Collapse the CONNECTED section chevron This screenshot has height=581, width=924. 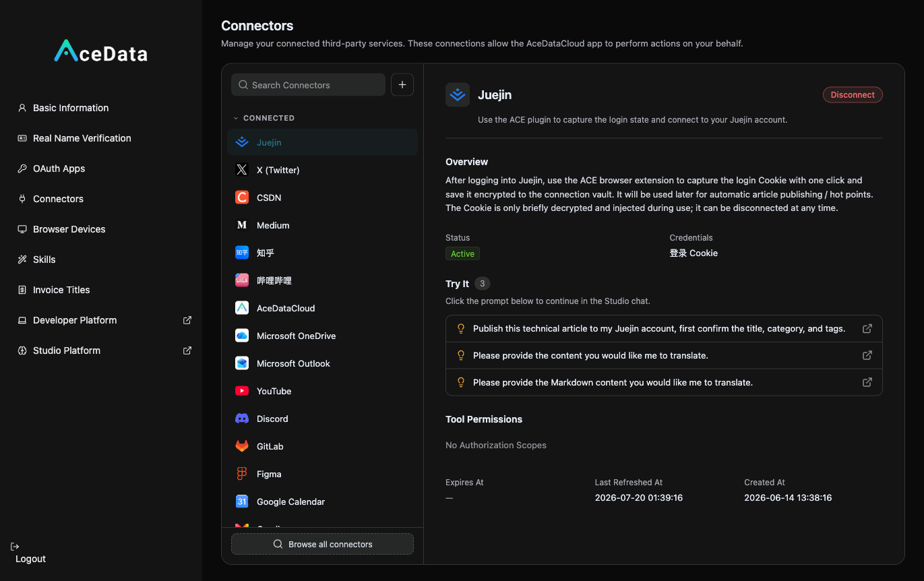tap(236, 118)
